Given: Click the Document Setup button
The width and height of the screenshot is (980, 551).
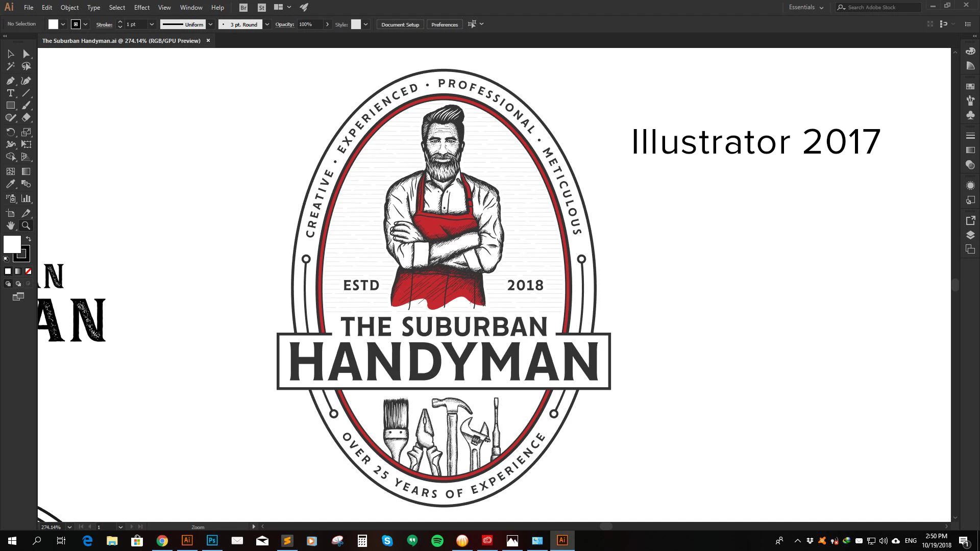Looking at the screenshot, I should tap(400, 24).
